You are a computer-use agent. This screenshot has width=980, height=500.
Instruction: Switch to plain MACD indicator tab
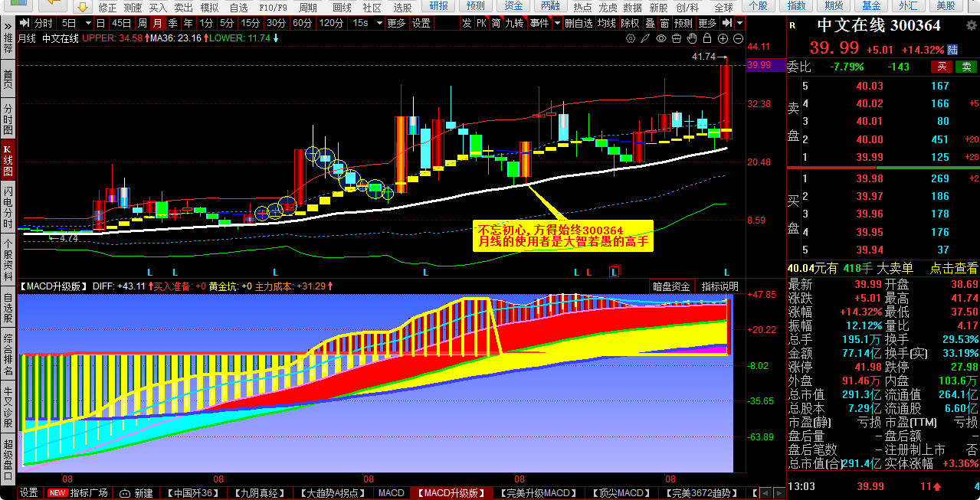[391, 493]
